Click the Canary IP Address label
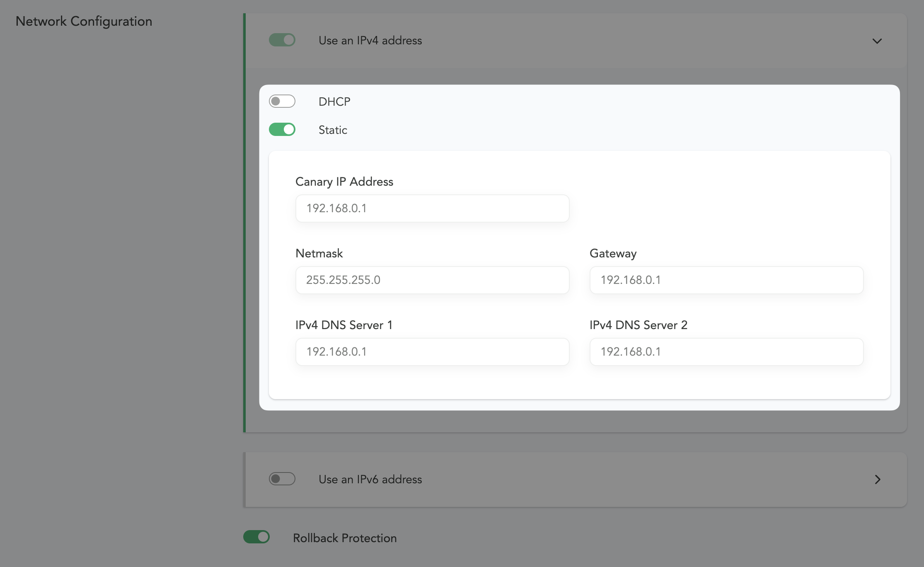924x567 pixels. coord(344,182)
